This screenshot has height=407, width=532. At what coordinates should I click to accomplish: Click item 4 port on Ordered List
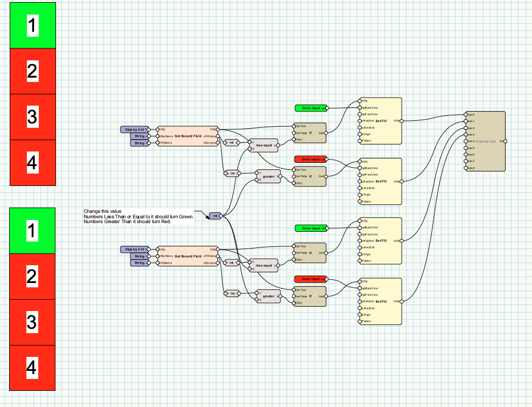(x=466, y=141)
